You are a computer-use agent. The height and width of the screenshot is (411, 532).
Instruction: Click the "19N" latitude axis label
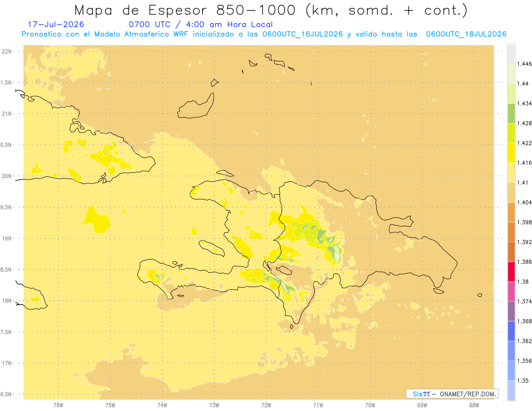[7, 239]
